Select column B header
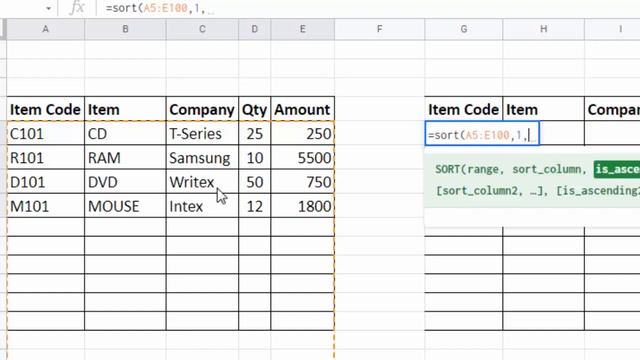Image resolution: width=640 pixels, height=360 pixels. (x=125, y=29)
